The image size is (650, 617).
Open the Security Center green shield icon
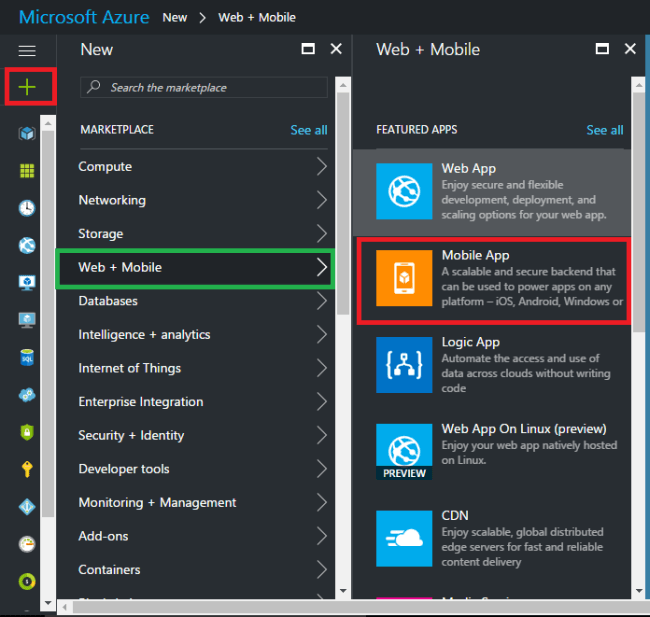tap(27, 432)
